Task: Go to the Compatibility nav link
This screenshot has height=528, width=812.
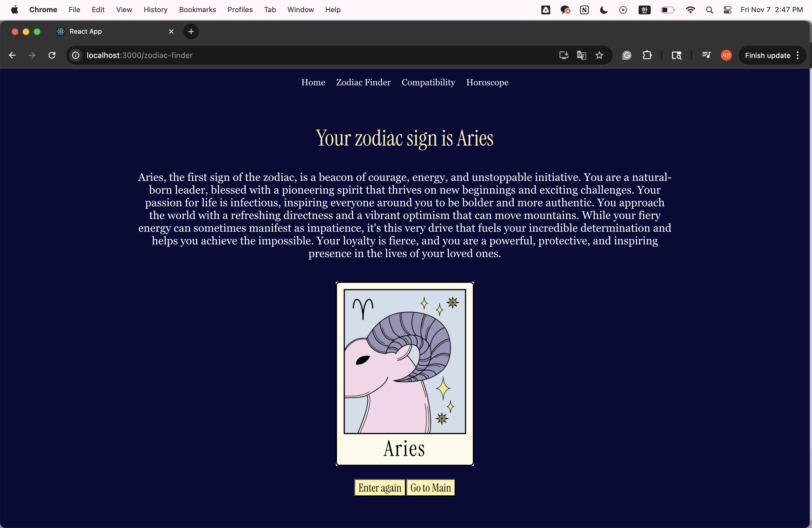Action: pyautogui.click(x=428, y=83)
